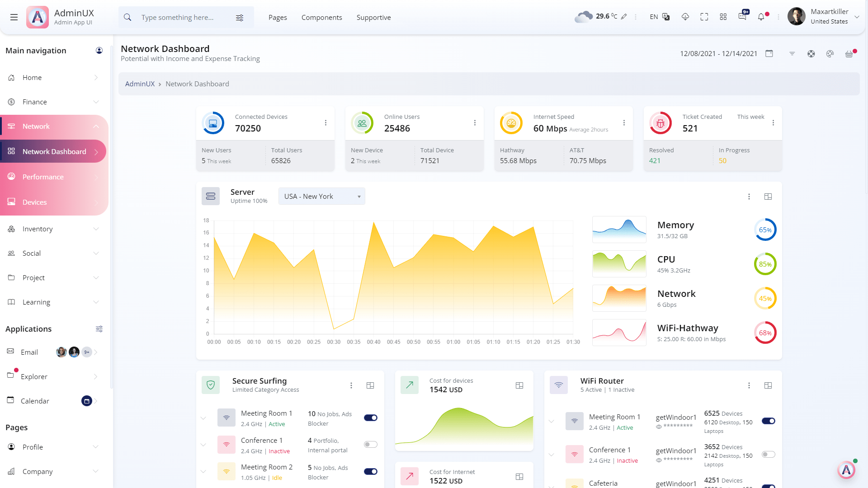Viewport: 868px width, 488px height.
Task: Click the Secure Surfing shield icon
Action: pyautogui.click(x=211, y=385)
